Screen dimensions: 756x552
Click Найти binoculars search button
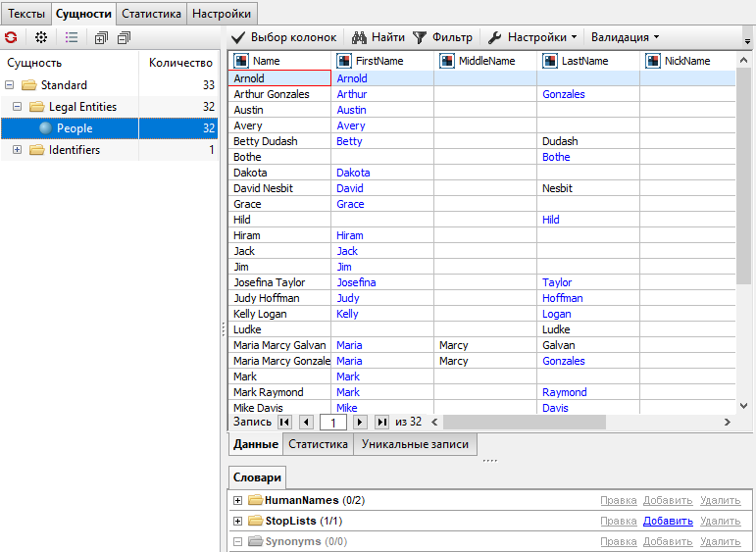[378, 37]
